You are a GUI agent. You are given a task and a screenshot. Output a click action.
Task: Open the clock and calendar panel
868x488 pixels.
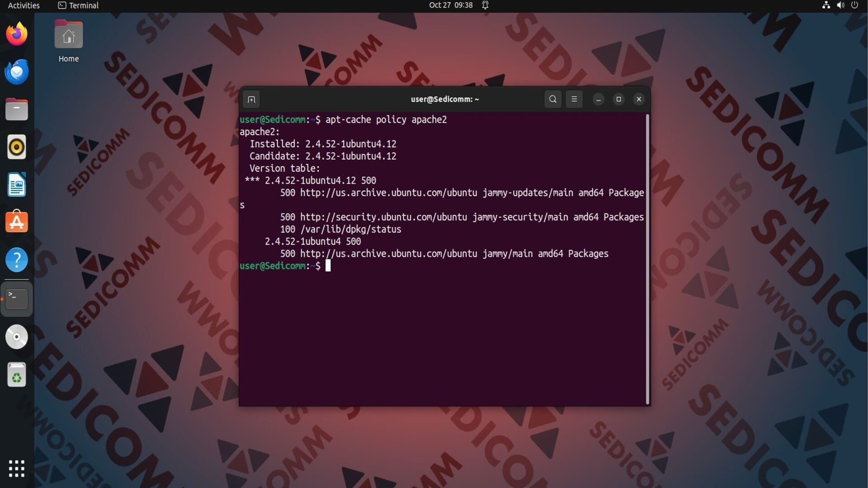click(451, 5)
